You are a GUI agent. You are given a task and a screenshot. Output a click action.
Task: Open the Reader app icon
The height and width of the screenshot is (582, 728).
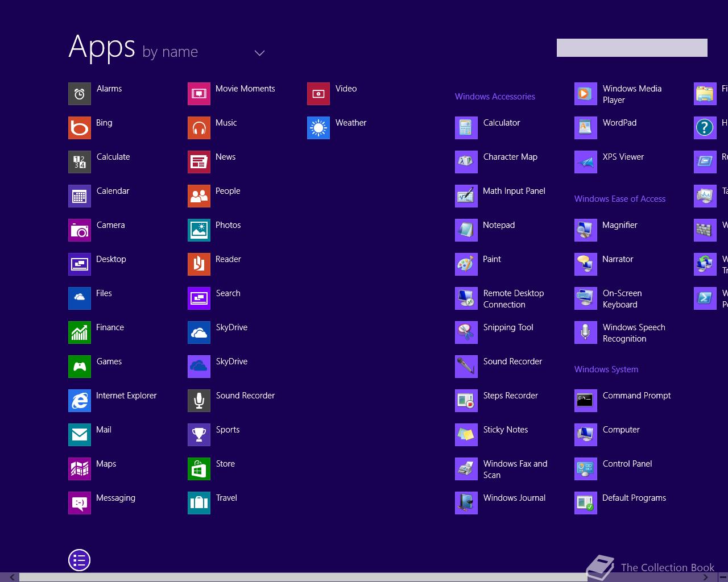pos(199,264)
